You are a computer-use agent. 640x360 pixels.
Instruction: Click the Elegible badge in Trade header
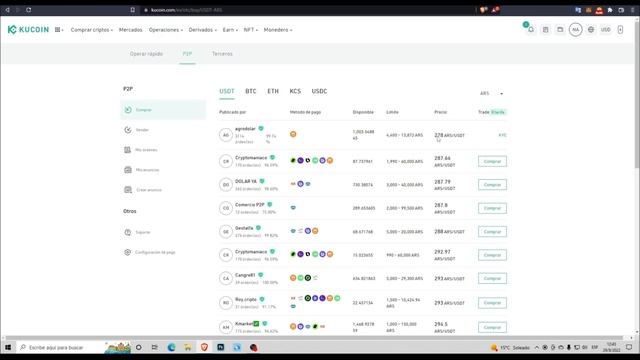pos(498,112)
